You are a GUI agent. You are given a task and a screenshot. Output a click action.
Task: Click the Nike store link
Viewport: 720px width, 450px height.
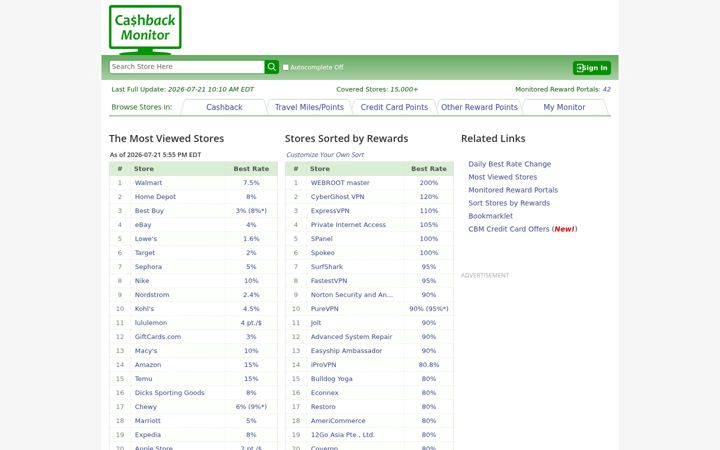(x=142, y=281)
